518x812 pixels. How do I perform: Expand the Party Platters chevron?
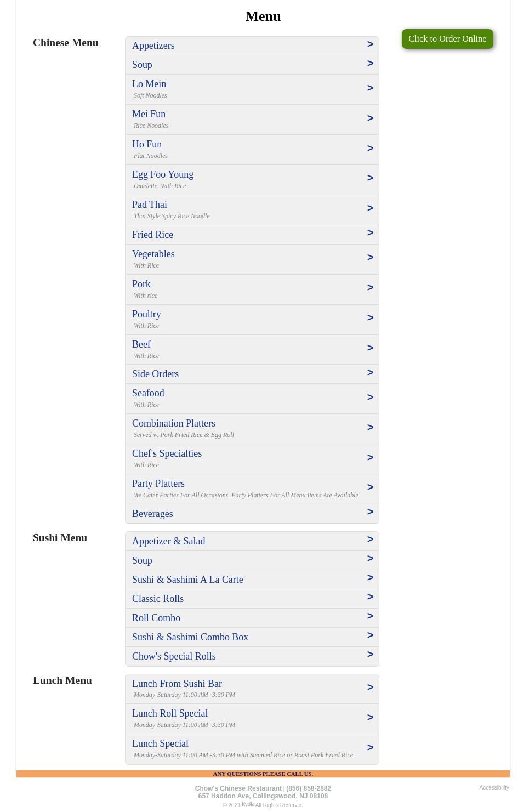[x=370, y=487]
